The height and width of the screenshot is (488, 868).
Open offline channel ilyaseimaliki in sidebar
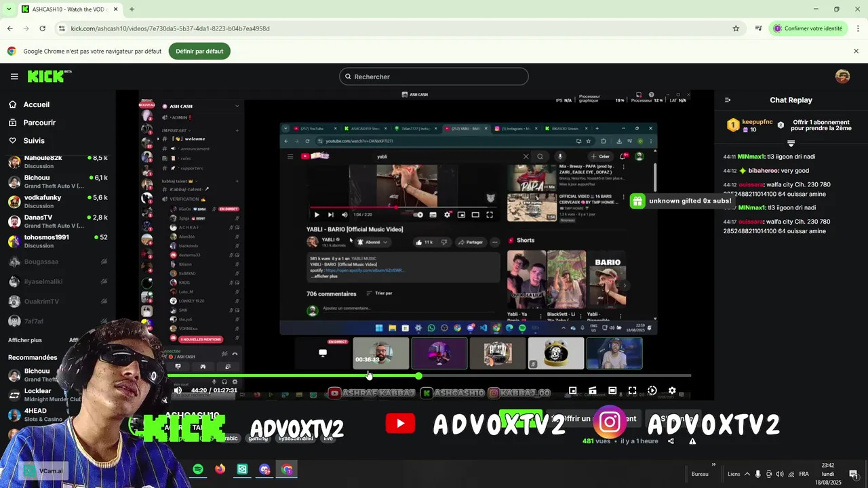tap(58, 281)
